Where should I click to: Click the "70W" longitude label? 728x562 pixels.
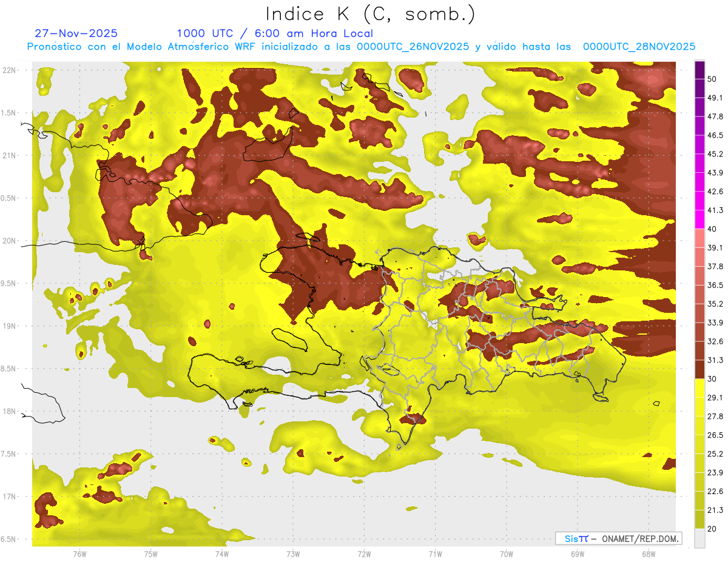tap(506, 554)
